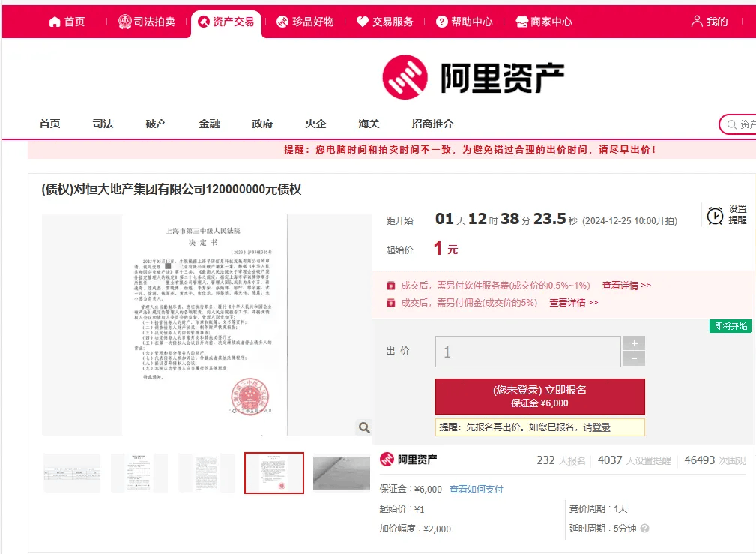Click the small 阿里资产 seller logo icon
Image resolution: width=756 pixels, height=554 pixels.
pyautogui.click(x=387, y=460)
